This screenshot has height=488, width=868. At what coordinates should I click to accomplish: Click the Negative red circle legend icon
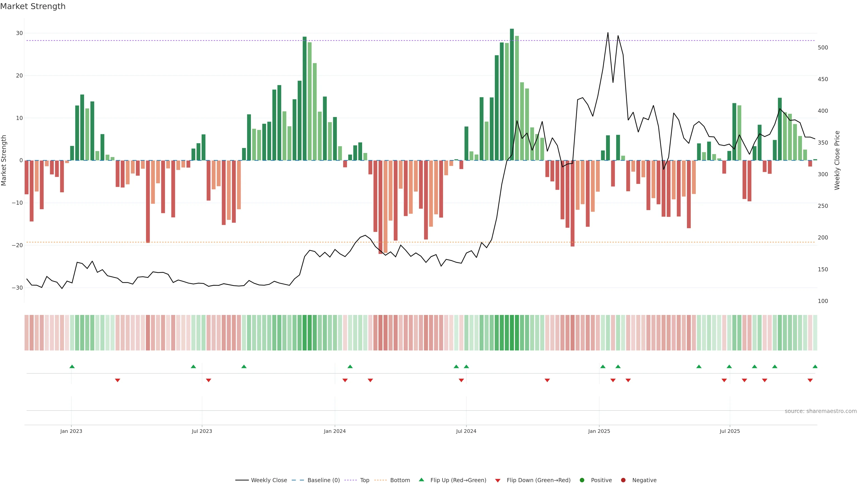pyautogui.click(x=623, y=480)
